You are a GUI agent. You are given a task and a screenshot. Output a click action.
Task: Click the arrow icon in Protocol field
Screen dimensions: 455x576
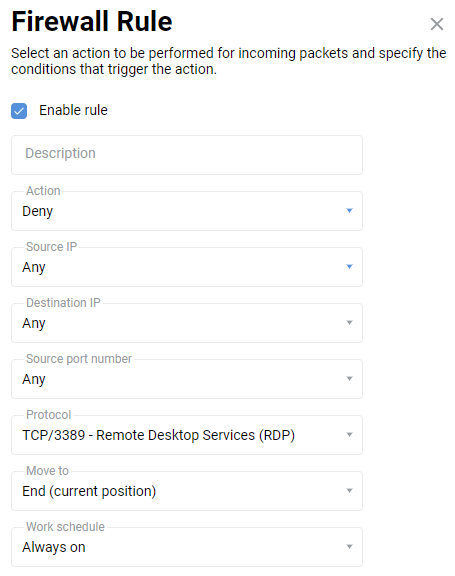click(x=349, y=435)
